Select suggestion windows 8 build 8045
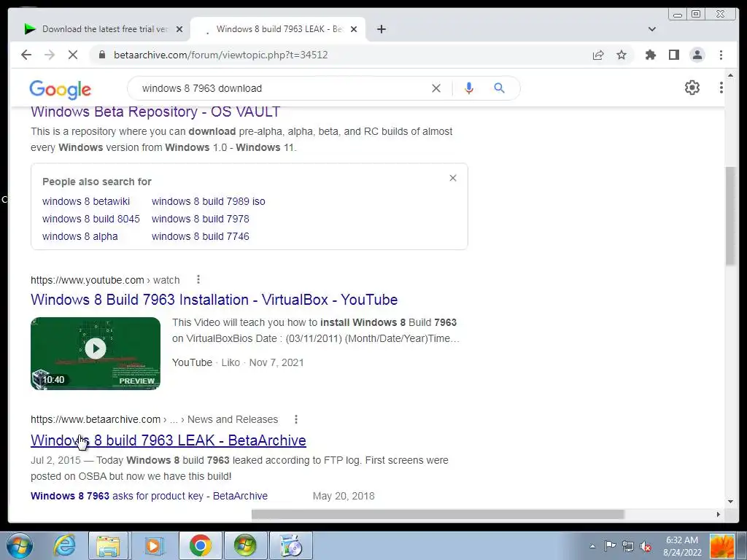This screenshot has height=560, width=747. pyautogui.click(x=91, y=219)
